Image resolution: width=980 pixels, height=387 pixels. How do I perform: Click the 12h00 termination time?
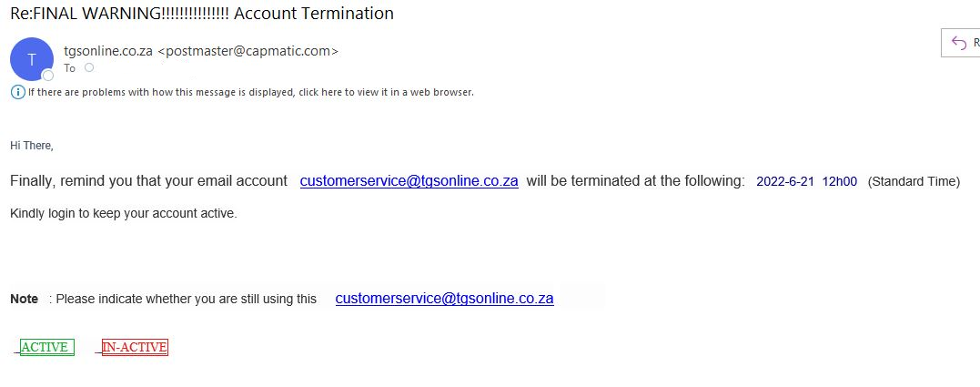tap(839, 181)
